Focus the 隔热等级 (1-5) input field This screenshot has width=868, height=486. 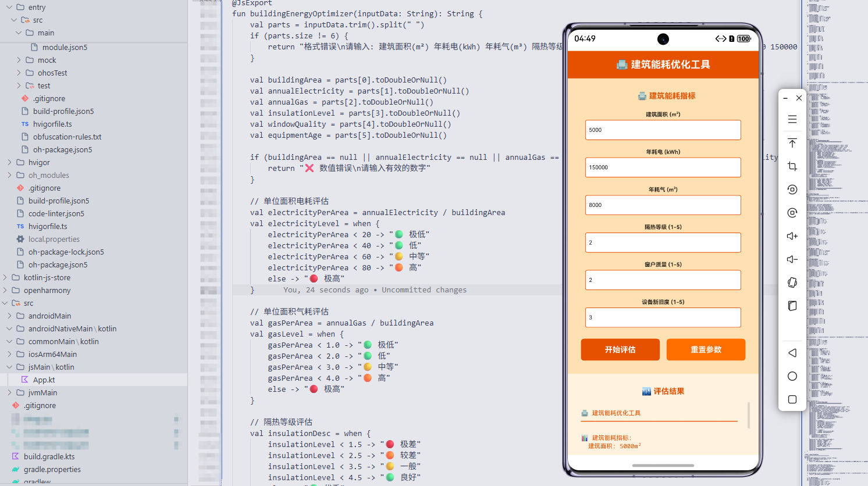tap(663, 242)
